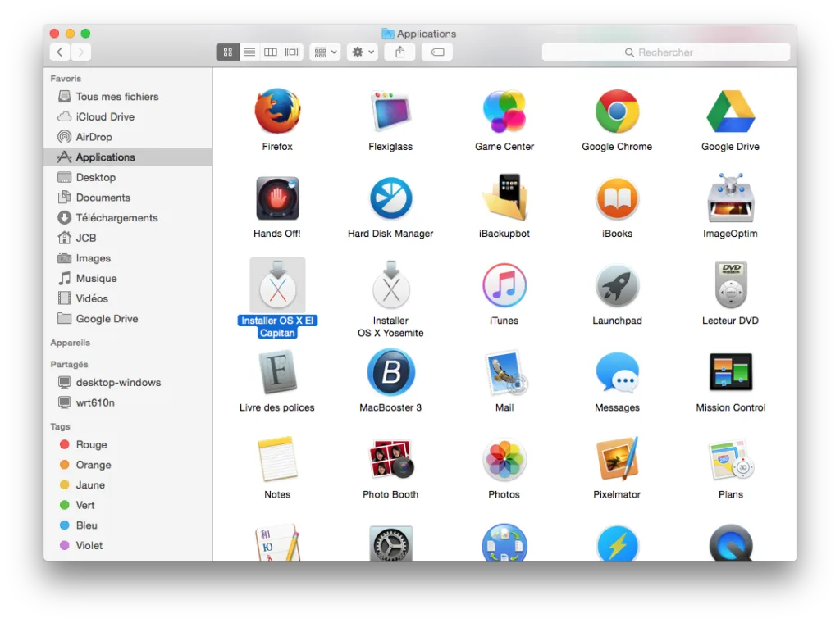Click the iBooks app icon
The image size is (840, 623).
pyautogui.click(x=617, y=198)
